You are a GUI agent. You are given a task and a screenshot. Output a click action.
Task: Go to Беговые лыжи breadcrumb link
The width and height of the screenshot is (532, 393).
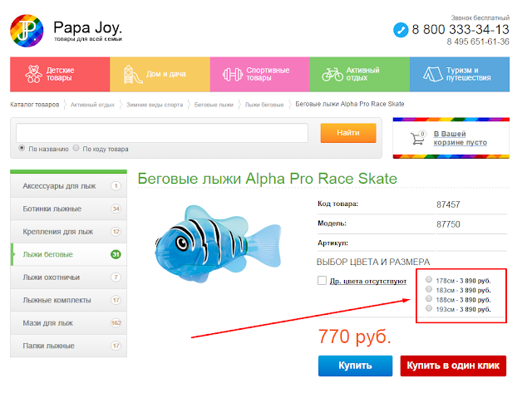(214, 105)
